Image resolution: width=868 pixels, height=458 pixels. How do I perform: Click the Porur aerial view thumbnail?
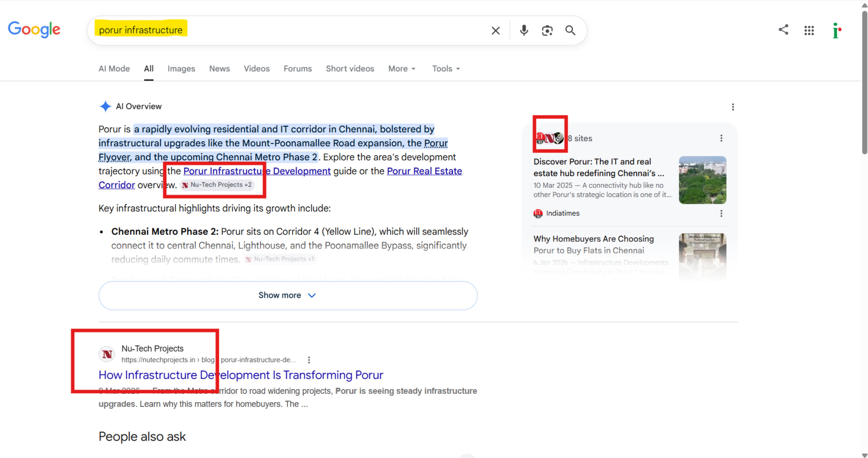coord(702,180)
